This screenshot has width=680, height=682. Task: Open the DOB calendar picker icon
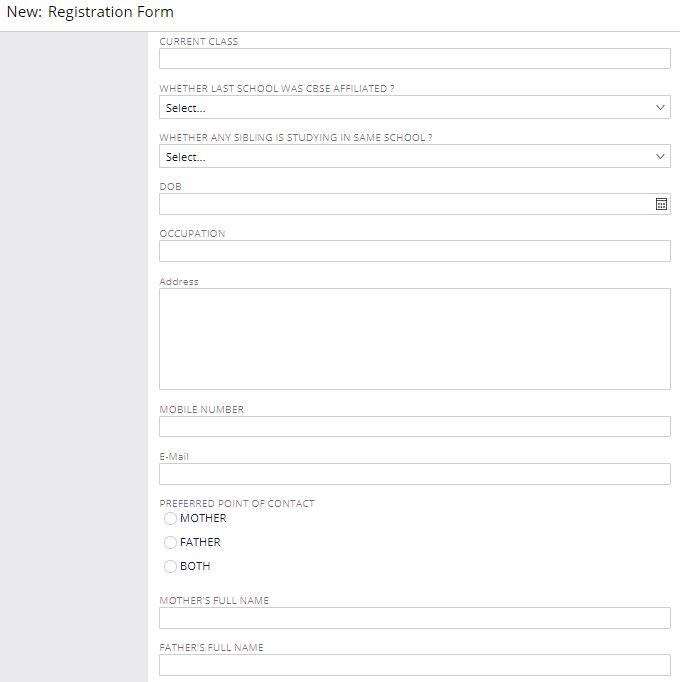point(661,204)
